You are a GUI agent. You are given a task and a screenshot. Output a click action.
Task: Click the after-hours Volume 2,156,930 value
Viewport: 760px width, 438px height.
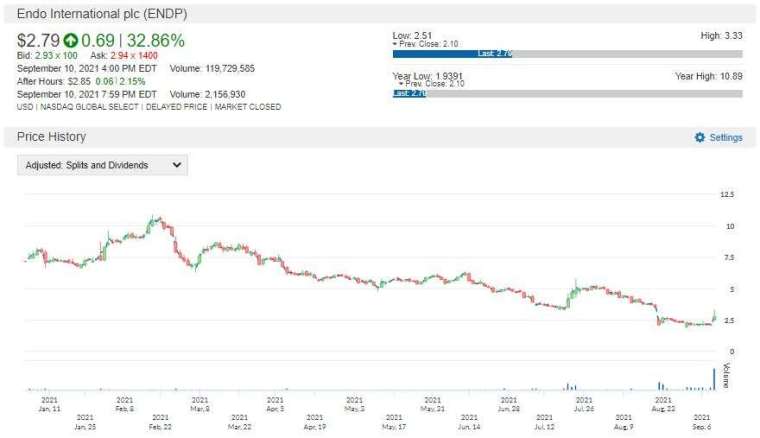click(225, 94)
